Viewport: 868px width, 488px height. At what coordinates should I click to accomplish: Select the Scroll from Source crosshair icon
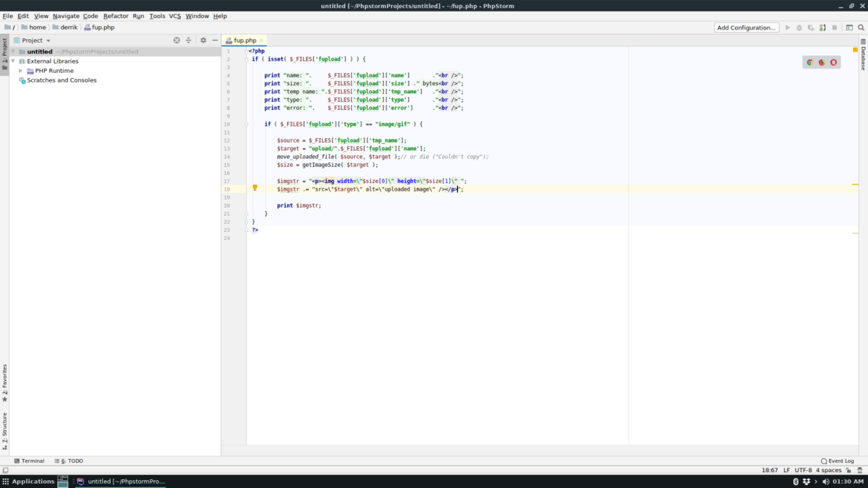176,40
